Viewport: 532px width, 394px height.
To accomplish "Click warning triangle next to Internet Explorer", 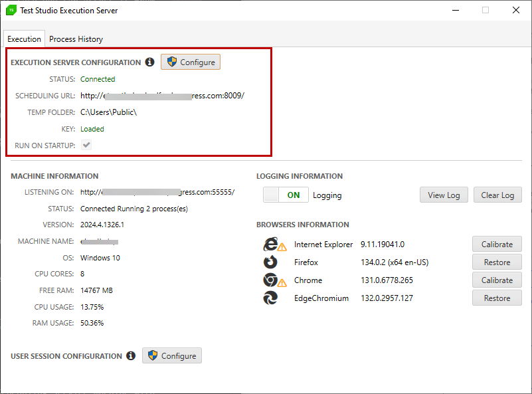I will 282,247.
